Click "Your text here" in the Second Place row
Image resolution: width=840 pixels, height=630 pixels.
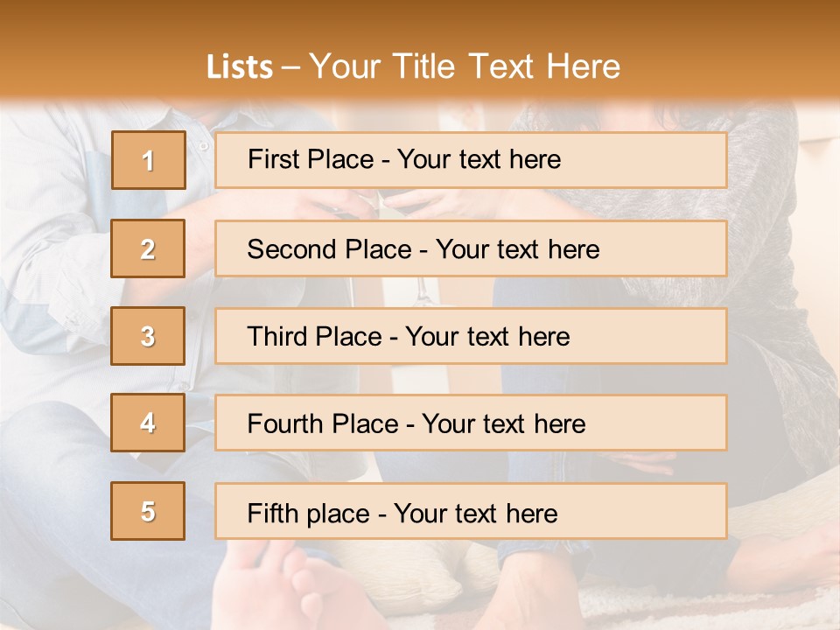click(517, 249)
